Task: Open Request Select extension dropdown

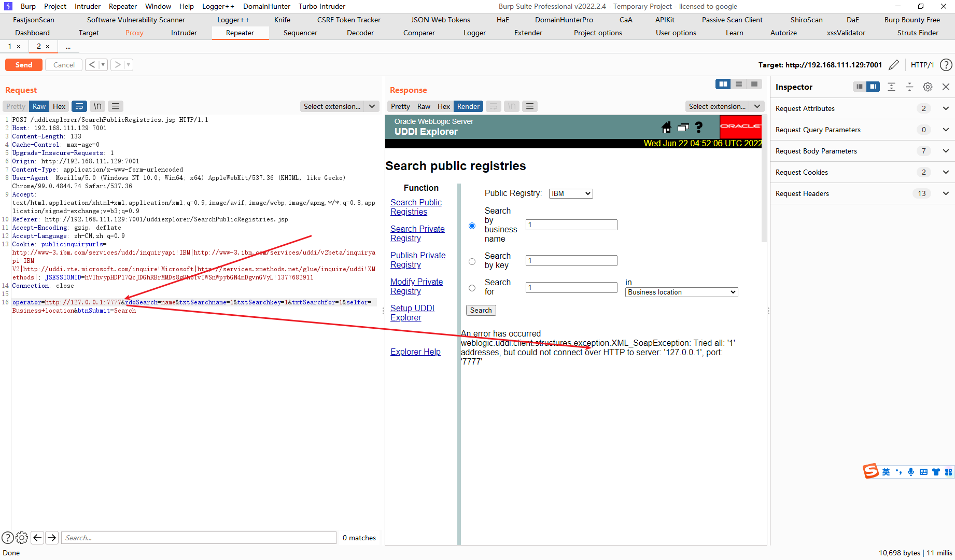Action: (340, 106)
